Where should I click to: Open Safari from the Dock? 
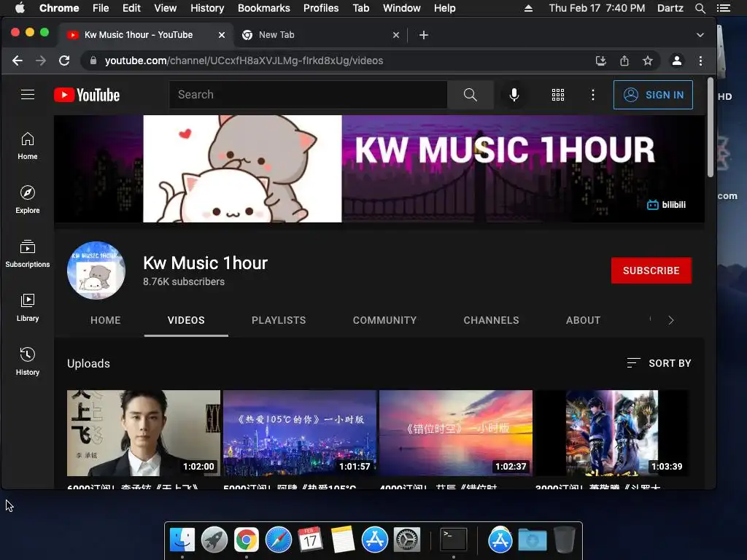(x=278, y=540)
